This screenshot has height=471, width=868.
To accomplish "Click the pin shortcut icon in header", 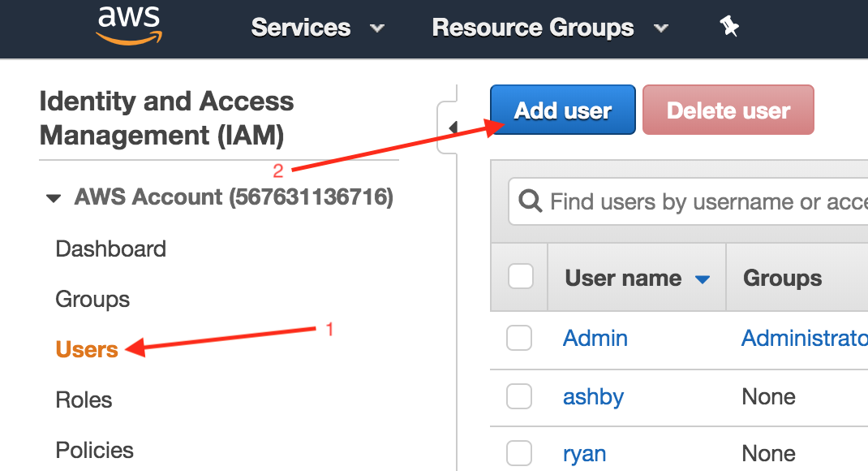I will pyautogui.click(x=729, y=27).
